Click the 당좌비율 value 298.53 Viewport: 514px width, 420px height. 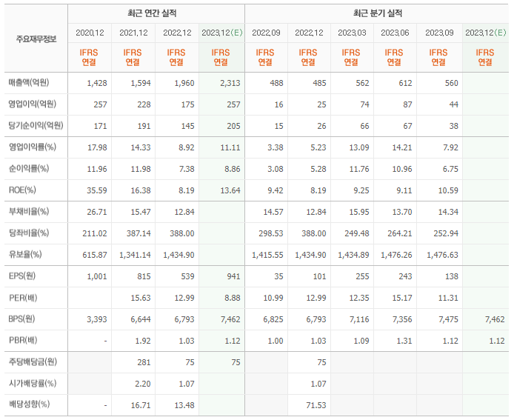271,233
